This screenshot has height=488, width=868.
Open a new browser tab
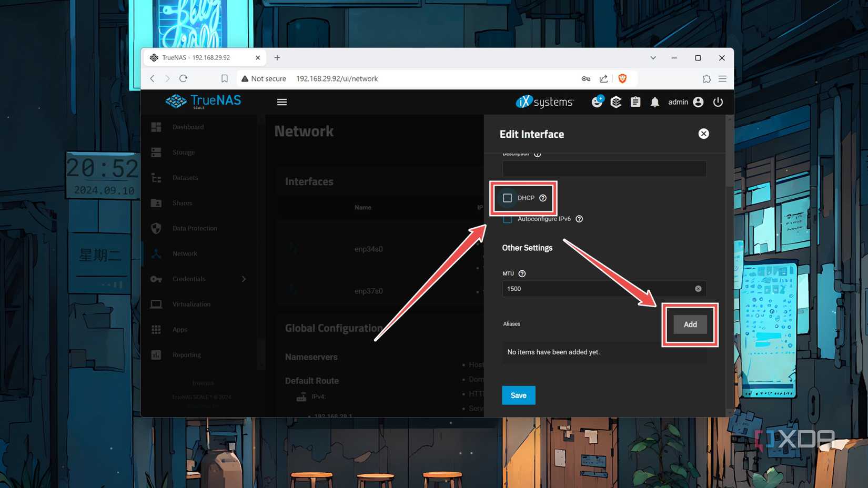(277, 57)
